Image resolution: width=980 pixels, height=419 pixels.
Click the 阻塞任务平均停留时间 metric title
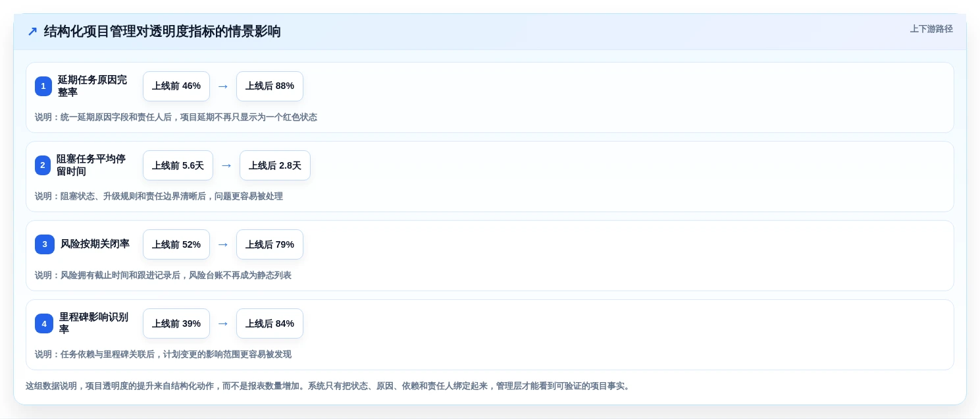click(x=91, y=165)
